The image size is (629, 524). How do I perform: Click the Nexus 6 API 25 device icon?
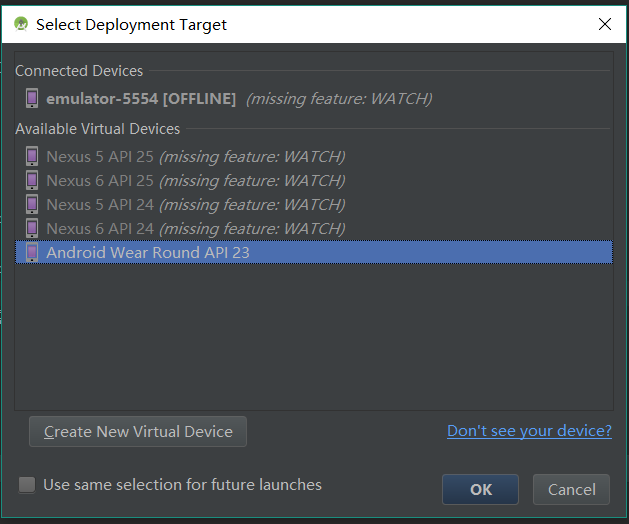(x=32, y=181)
